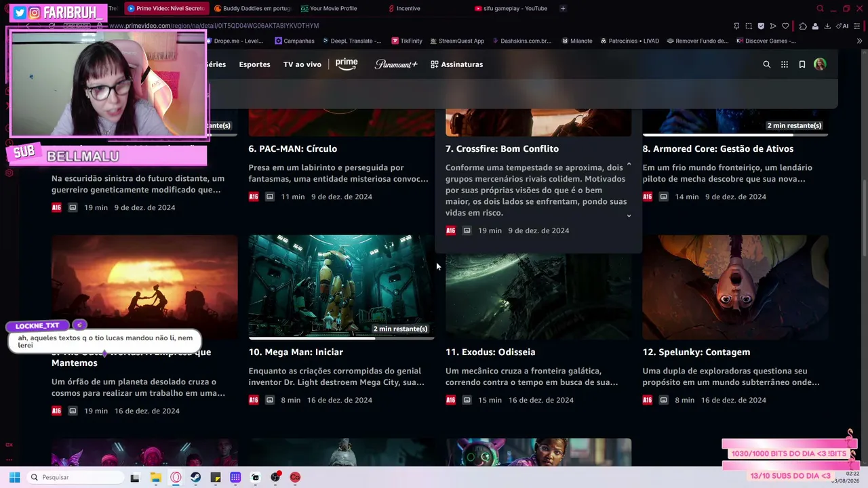Open the Assinaturas menu item
This screenshot has width=868, height=488.
pos(456,64)
